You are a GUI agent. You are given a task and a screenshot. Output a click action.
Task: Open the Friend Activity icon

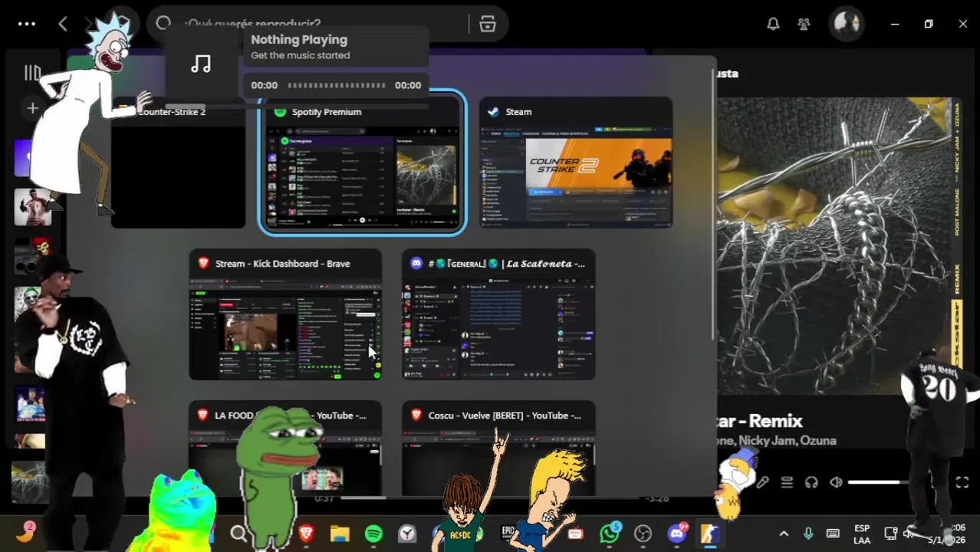tap(804, 24)
